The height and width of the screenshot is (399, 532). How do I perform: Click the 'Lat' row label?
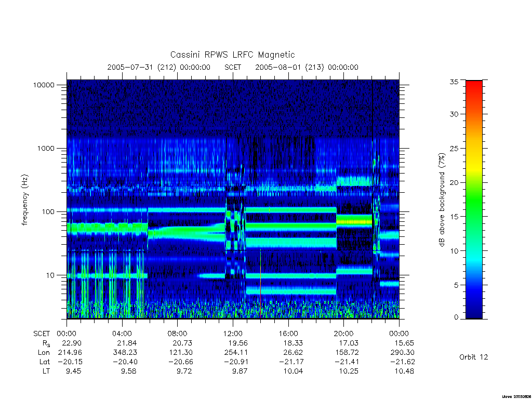45,362
